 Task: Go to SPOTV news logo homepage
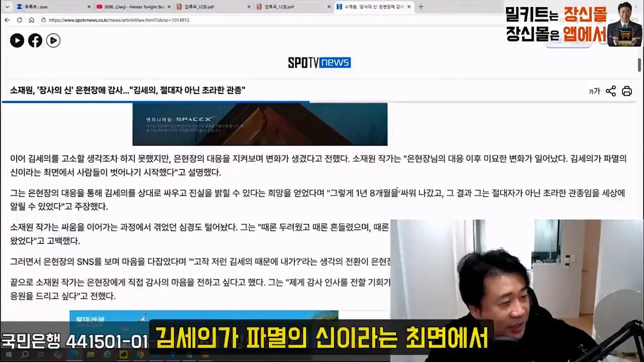coord(319,62)
